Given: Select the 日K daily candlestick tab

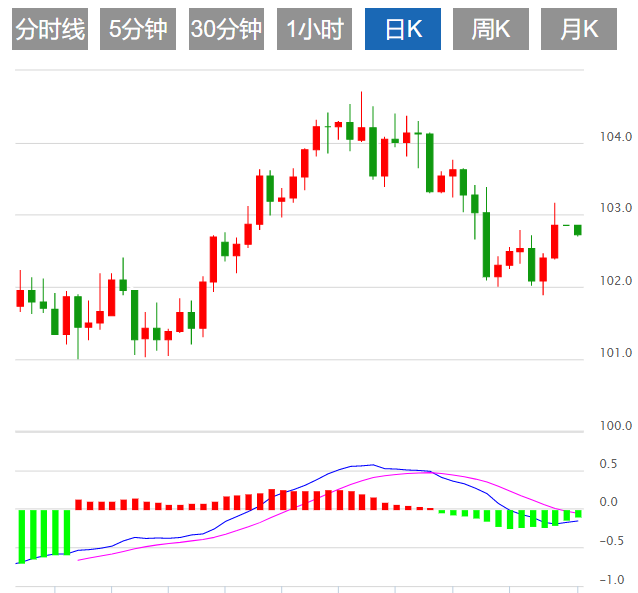Looking at the screenshot, I should pyautogui.click(x=403, y=29).
